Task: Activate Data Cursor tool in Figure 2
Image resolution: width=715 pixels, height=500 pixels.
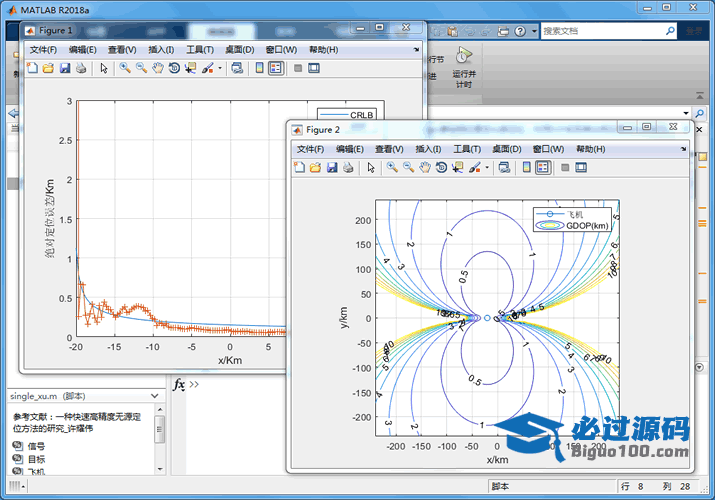Action: [456, 167]
